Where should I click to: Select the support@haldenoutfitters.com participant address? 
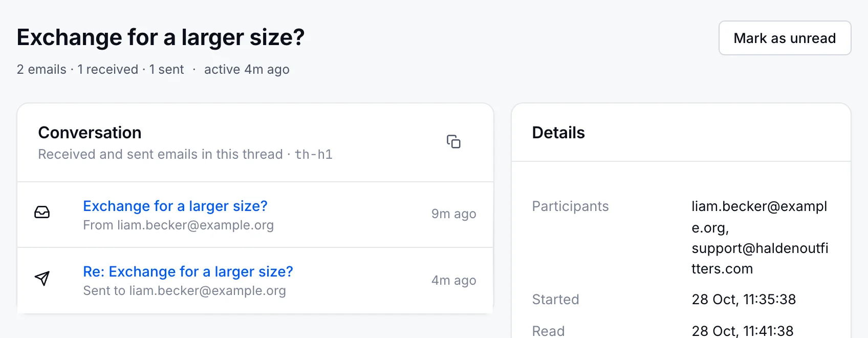pos(759,258)
